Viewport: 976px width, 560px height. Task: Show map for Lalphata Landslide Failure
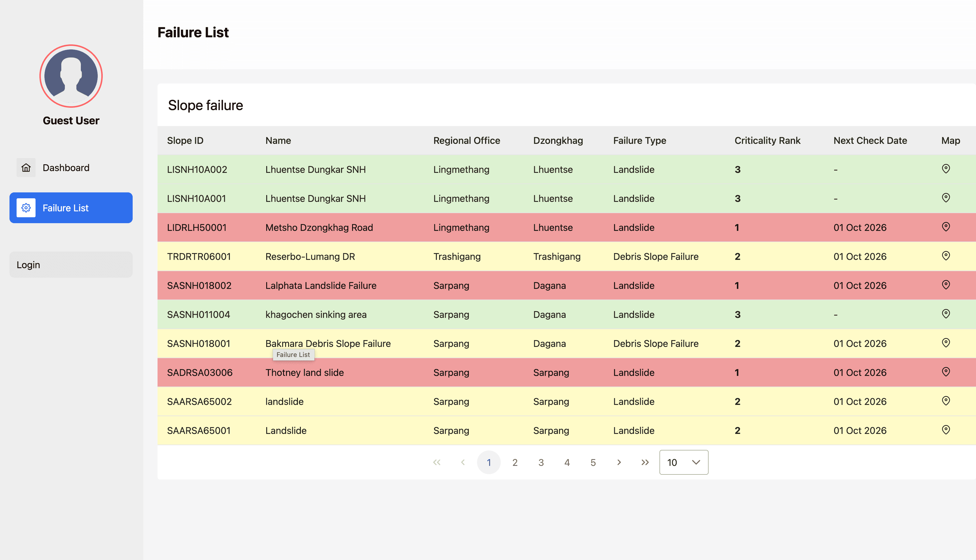coord(945,285)
